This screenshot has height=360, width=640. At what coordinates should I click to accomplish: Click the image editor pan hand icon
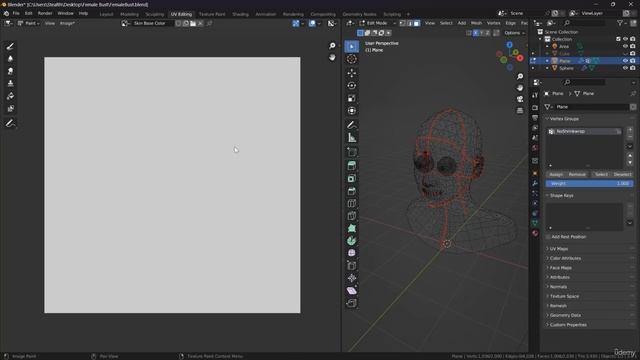[x=332, y=57]
